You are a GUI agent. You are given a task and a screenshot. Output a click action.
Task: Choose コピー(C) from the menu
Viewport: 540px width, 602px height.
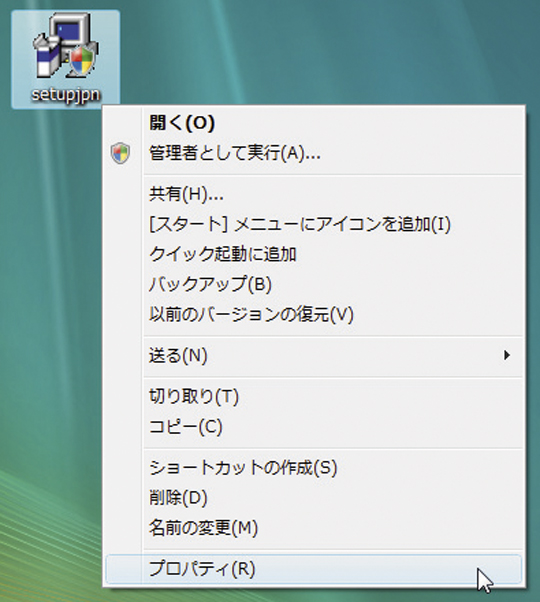[314, 427]
